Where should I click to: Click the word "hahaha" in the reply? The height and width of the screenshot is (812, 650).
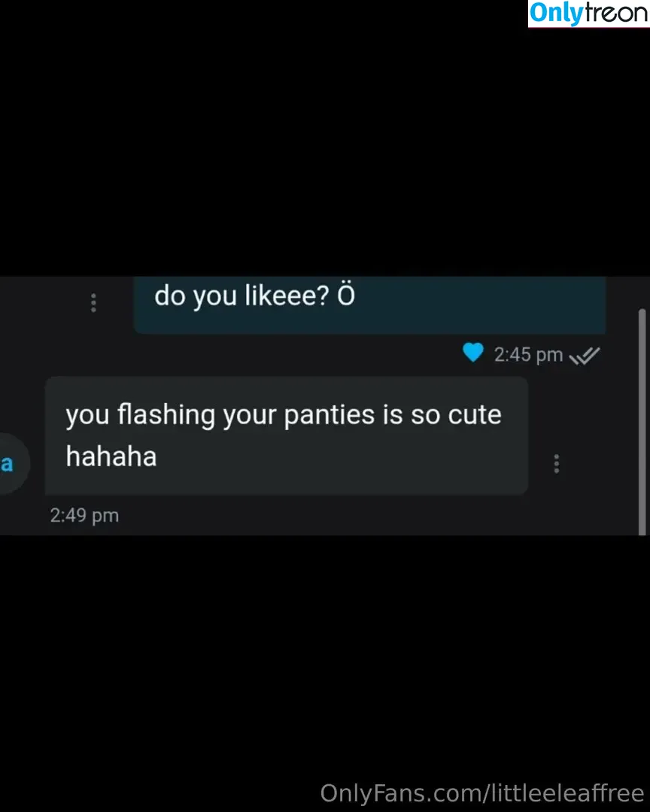click(x=111, y=457)
